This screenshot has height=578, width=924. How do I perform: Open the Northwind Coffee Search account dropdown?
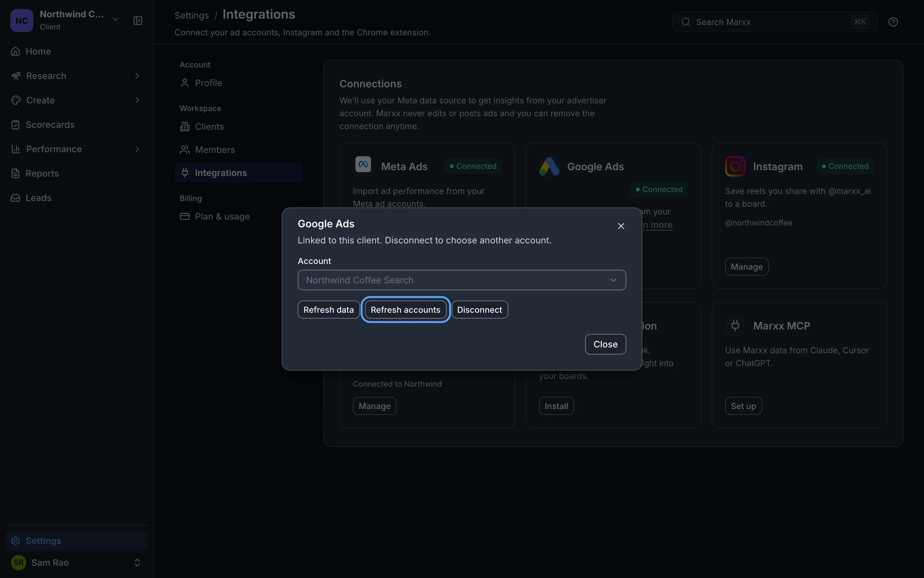(x=462, y=280)
